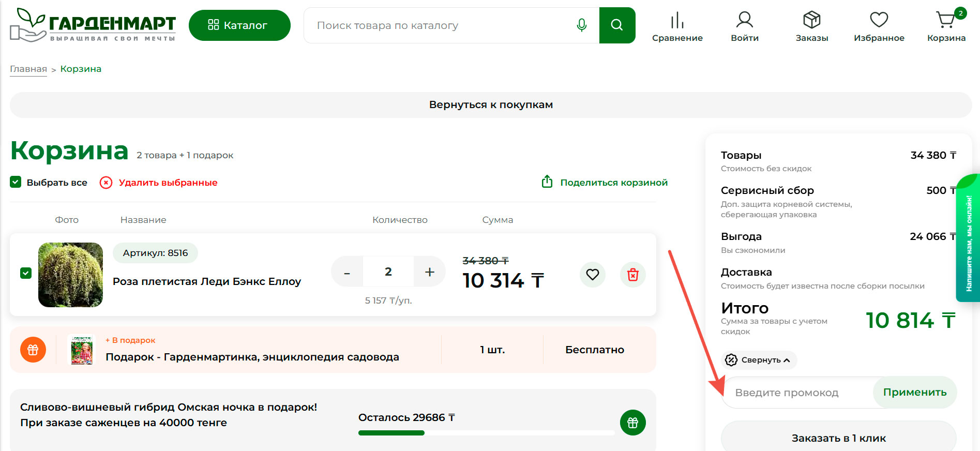Screen dimensions: 980x451
Task: Open the online chat side tab
Action: [x=969, y=238]
